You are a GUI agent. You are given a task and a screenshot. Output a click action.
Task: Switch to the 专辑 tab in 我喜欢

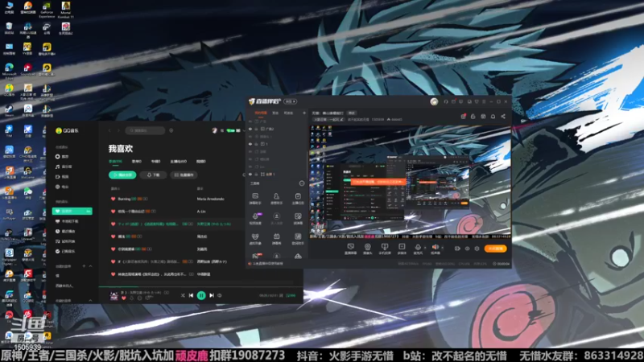point(155,162)
